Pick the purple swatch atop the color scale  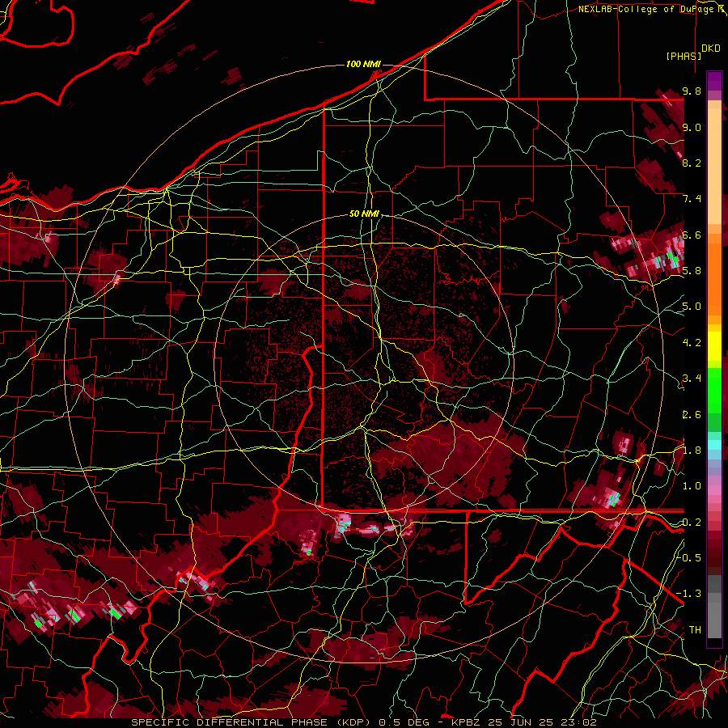(x=714, y=81)
